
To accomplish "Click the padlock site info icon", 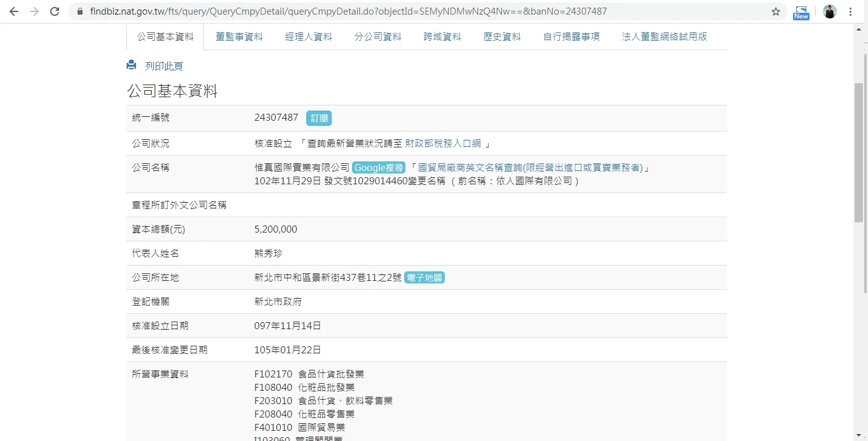I will tap(79, 11).
